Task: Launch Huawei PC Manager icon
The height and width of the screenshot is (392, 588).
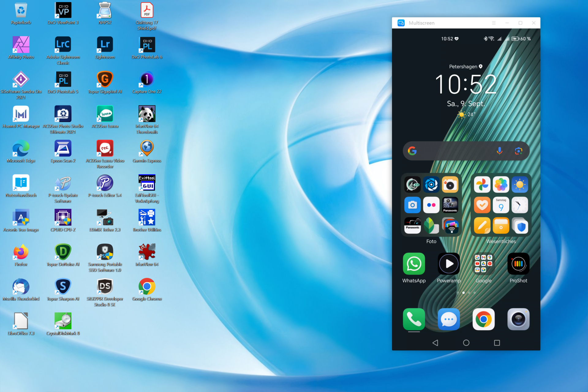Action: pos(21,114)
